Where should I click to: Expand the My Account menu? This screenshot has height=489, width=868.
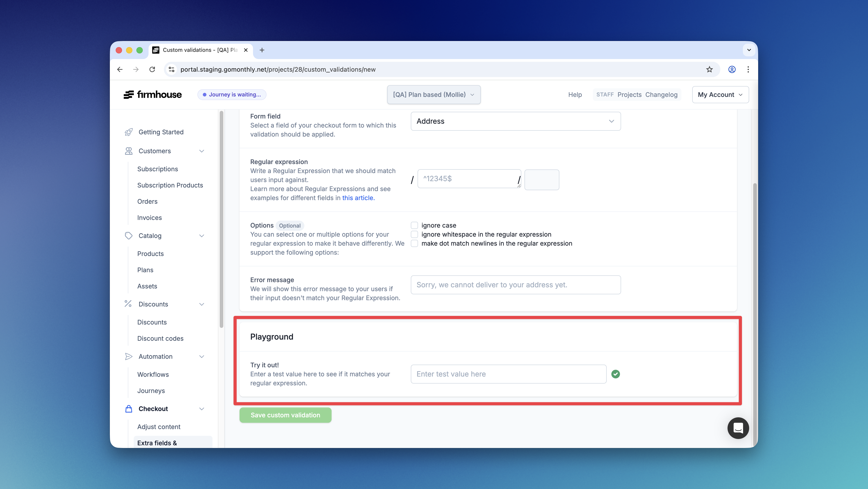pyautogui.click(x=720, y=95)
